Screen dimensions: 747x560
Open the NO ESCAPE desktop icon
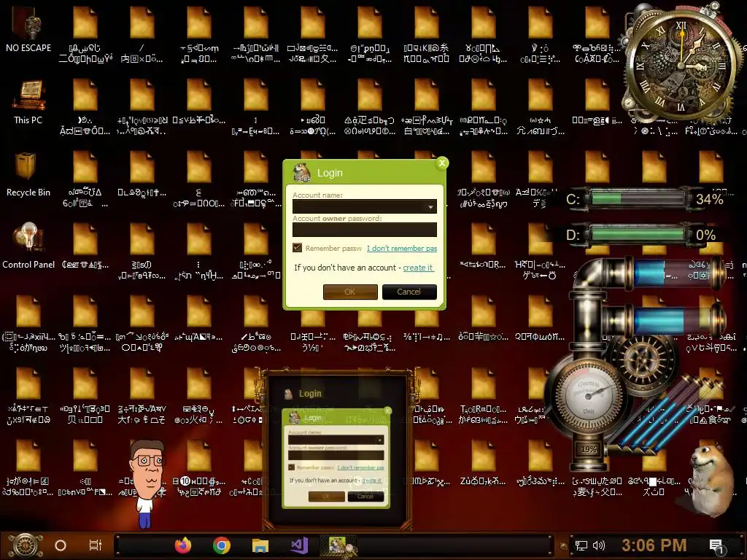coord(28,29)
